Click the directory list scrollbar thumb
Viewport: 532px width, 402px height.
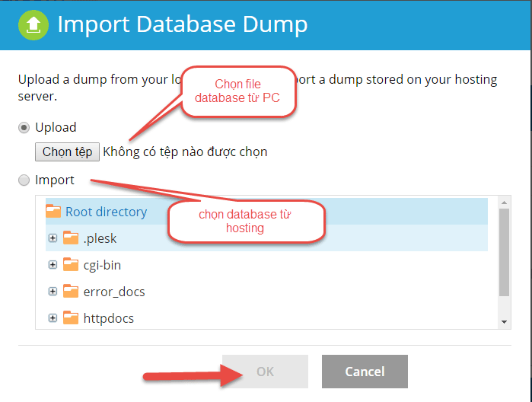point(504,251)
